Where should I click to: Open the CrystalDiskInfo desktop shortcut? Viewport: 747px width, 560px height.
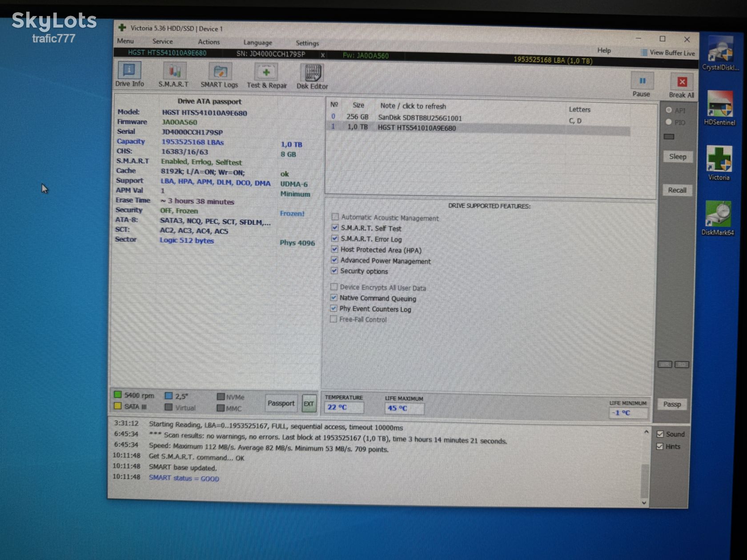pos(720,52)
